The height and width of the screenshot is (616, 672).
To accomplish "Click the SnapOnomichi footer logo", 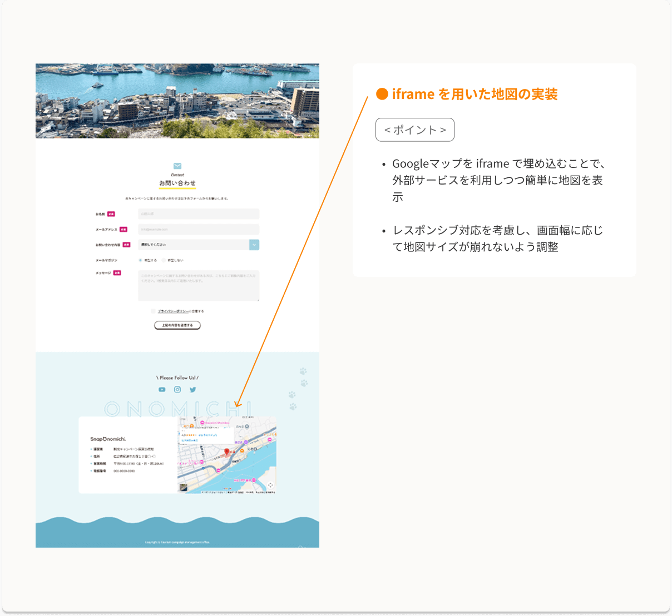I will 108,439.
